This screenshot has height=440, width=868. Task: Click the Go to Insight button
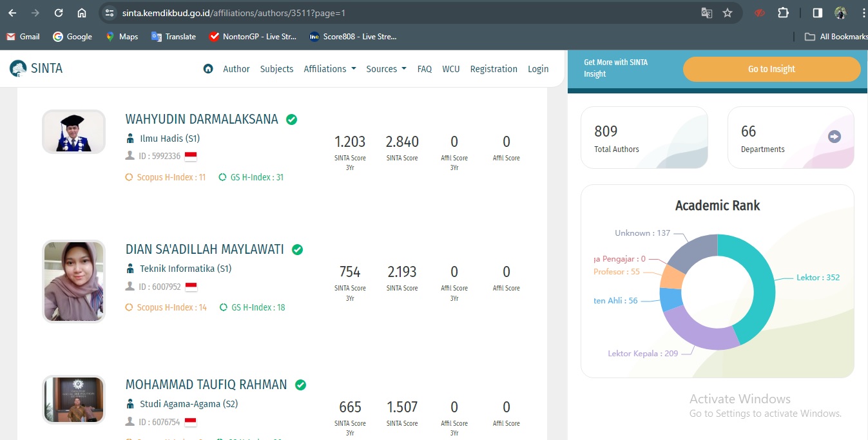[771, 69]
